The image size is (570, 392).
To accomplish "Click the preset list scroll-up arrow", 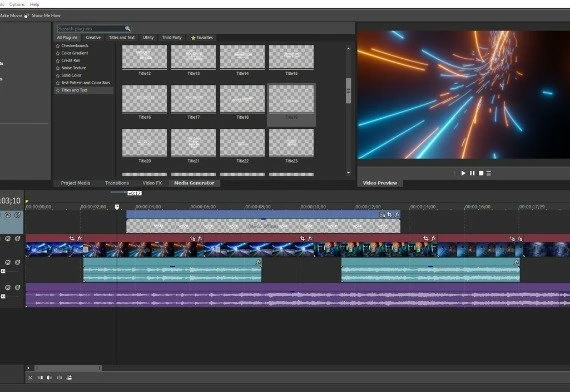I will (x=348, y=48).
